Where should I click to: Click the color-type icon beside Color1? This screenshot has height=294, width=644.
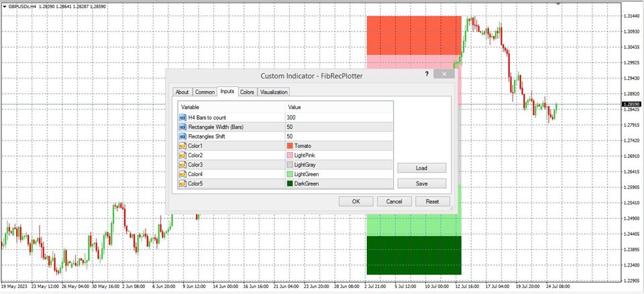click(x=183, y=145)
